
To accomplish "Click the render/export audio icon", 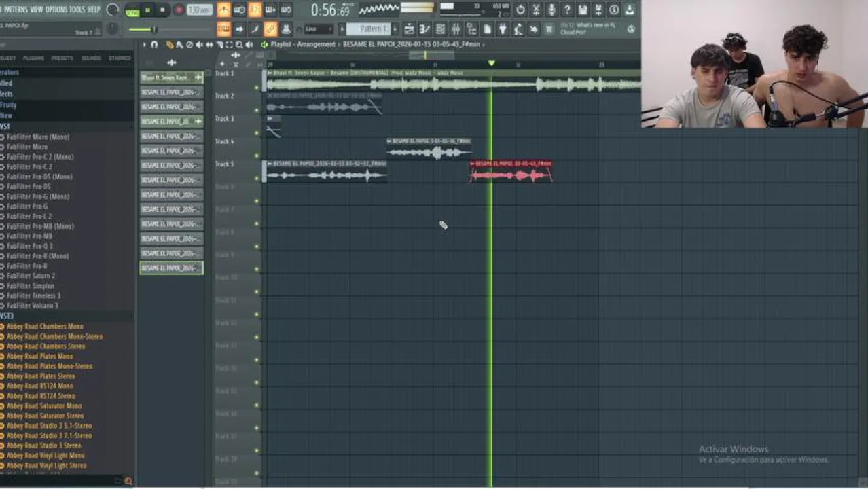I will pyautogui.click(x=598, y=10).
